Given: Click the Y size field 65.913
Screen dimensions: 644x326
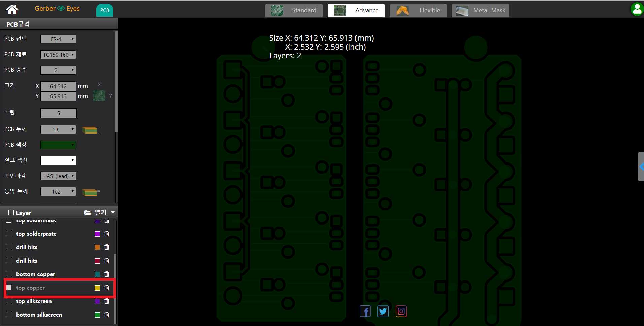Looking at the screenshot, I should point(58,96).
